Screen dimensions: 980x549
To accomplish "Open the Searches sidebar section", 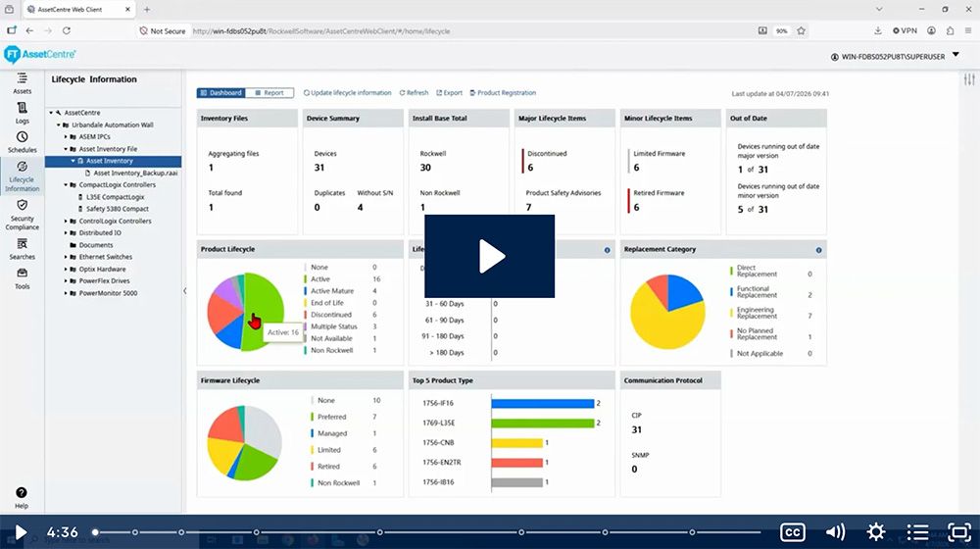I will click(22, 249).
